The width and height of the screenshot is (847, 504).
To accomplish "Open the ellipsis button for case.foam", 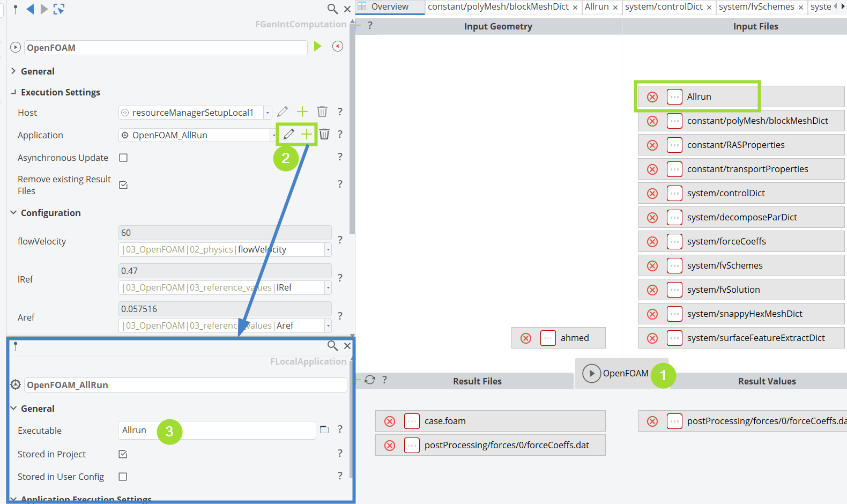I will [x=412, y=421].
